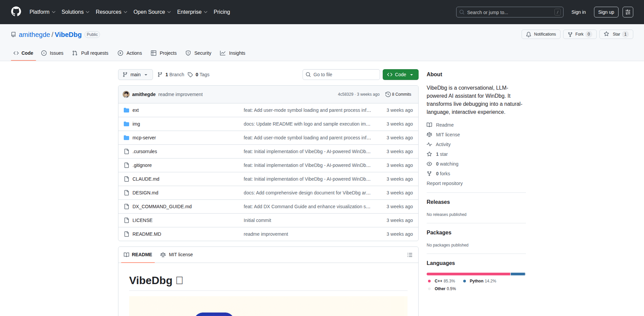Click the fork icon beside 0 forks

[429, 174]
